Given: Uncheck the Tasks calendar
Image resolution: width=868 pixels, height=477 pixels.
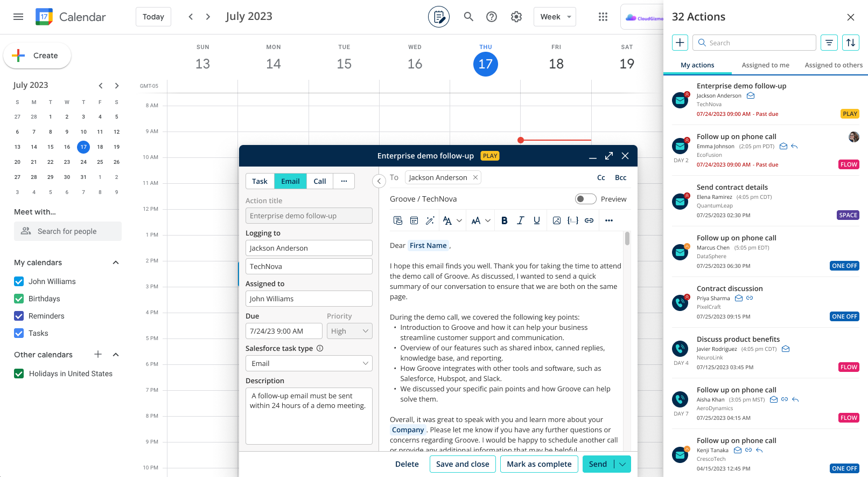Looking at the screenshot, I should [19, 333].
